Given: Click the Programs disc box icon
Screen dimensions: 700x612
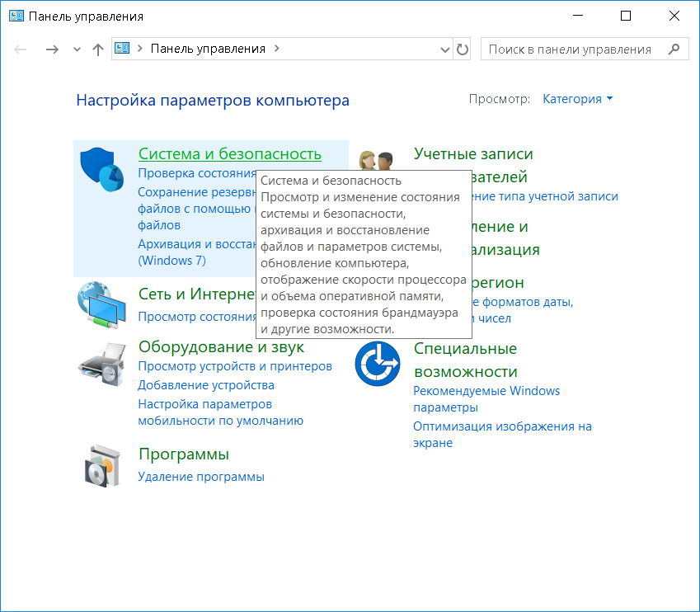Looking at the screenshot, I should pyautogui.click(x=101, y=464).
